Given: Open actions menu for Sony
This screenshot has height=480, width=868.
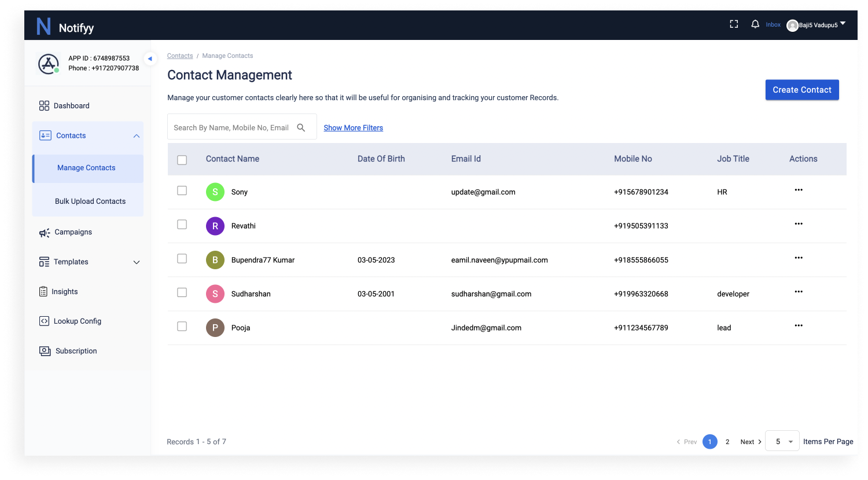Looking at the screenshot, I should [x=799, y=190].
